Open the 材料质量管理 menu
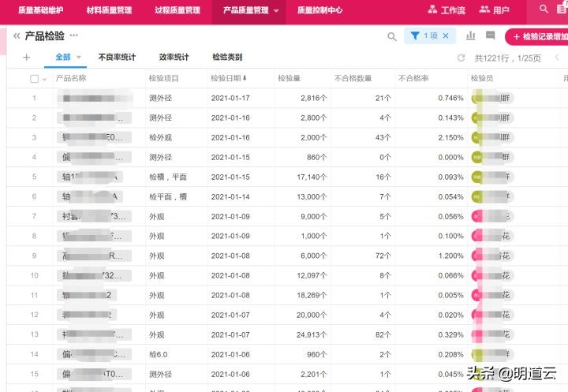Screen dimensions: 568x392 click(x=109, y=10)
